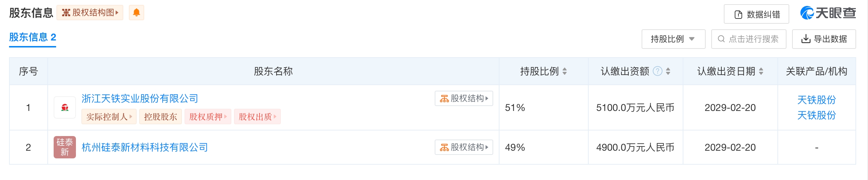
Task: Click the orange notification bell icon
Action: [136, 13]
